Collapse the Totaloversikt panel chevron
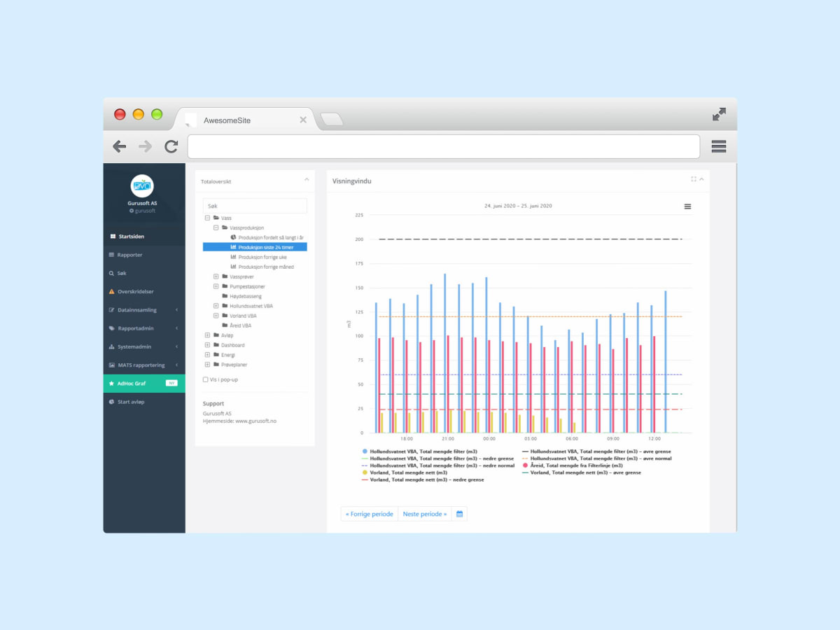The image size is (840, 630). (307, 180)
